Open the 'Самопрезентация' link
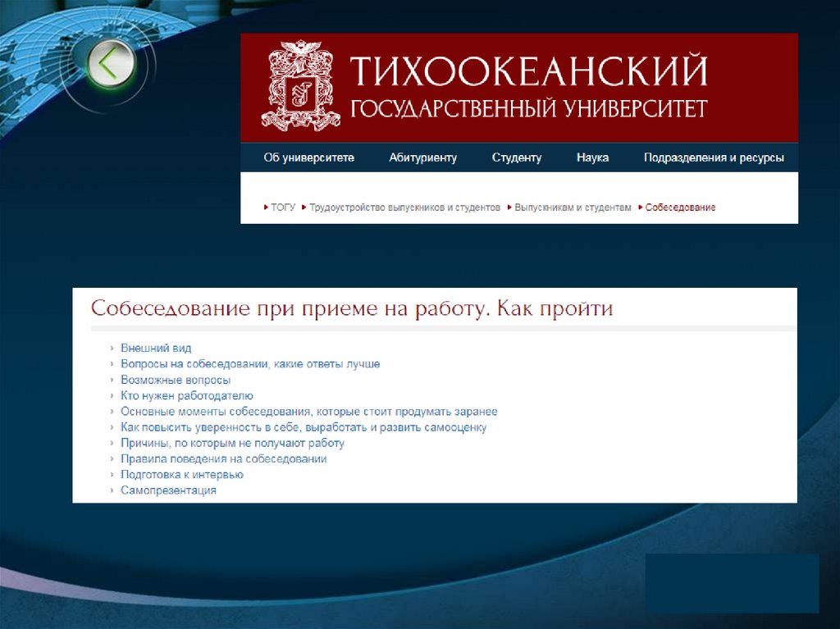This screenshot has width=840, height=629. point(168,490)
